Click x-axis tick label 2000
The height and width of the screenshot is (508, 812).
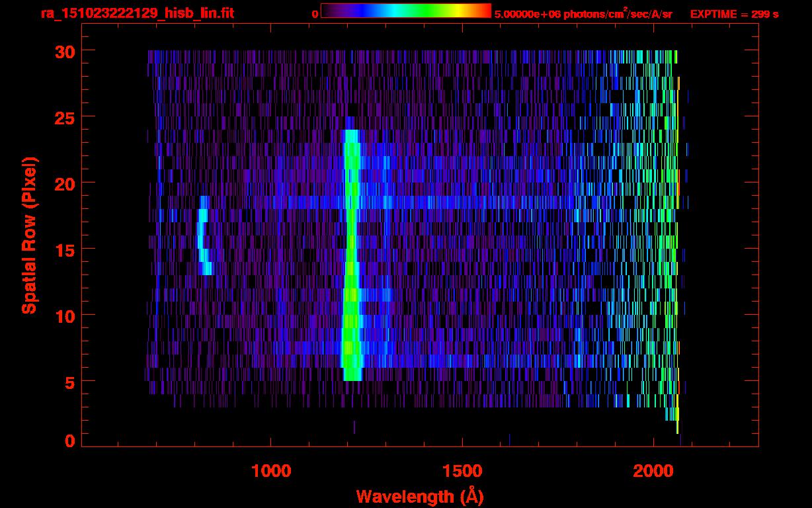tap(653, 471)
